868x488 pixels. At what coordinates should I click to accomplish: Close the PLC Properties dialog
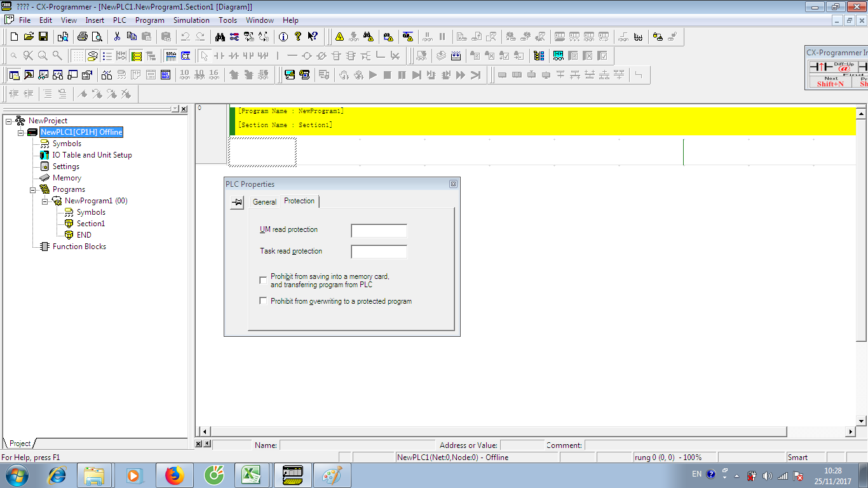pyautogui.click(x=453, y=184)
